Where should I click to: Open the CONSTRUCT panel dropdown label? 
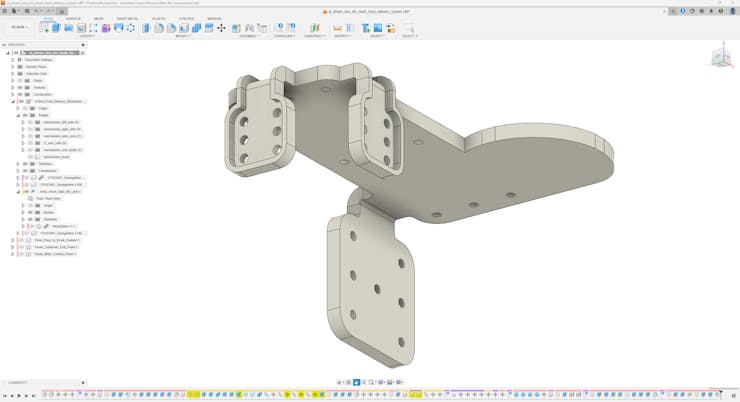(x=314, y=36)
